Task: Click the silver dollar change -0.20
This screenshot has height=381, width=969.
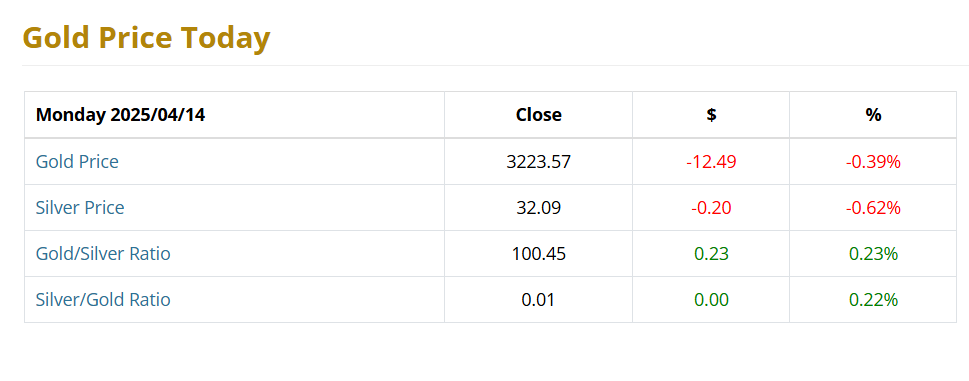Action: point(711,207)
